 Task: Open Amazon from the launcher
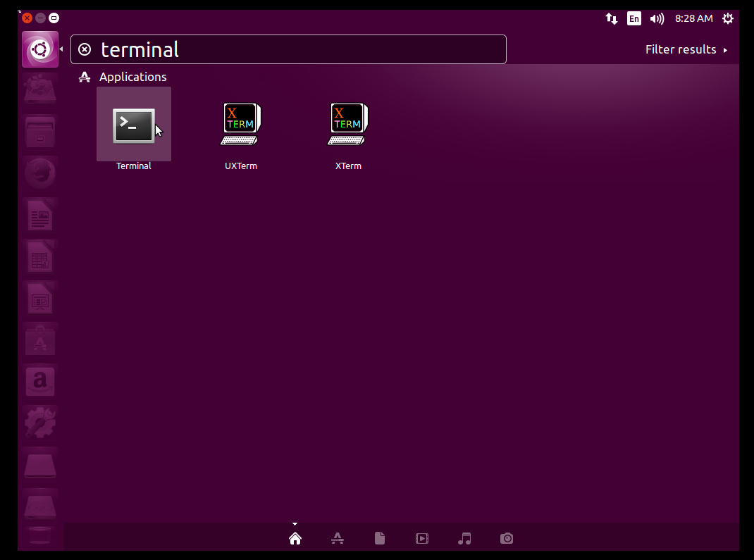coord(40,382)
